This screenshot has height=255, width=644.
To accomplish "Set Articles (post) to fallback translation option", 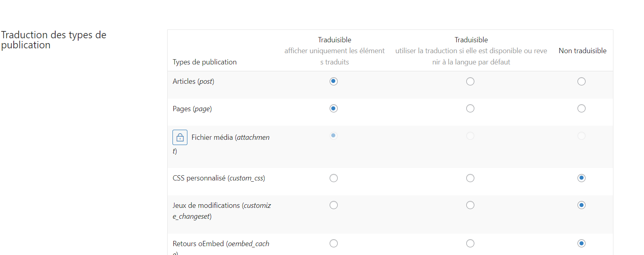I will tap(470, 81).
